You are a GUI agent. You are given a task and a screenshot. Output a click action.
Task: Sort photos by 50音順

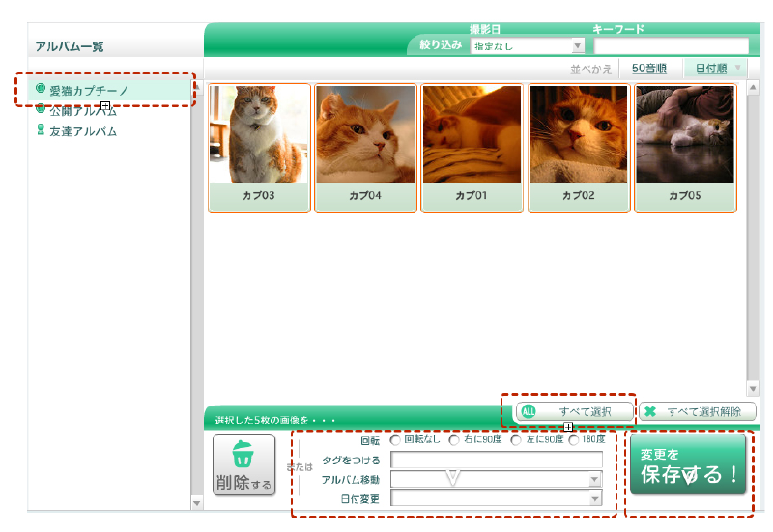(x=649, y=69)
